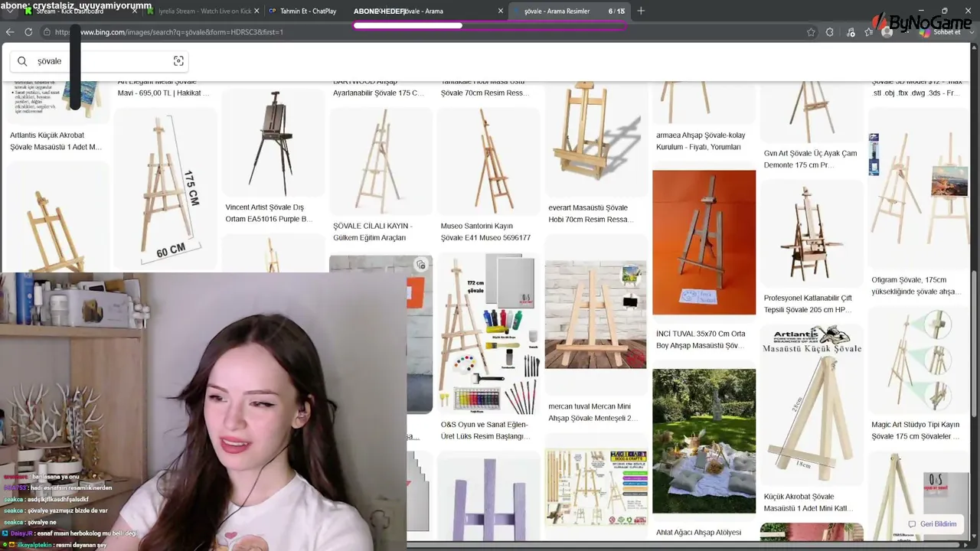Screen dimensions: 980x551
Task: Go back using the browser back arrow
Action: [10, 32]
